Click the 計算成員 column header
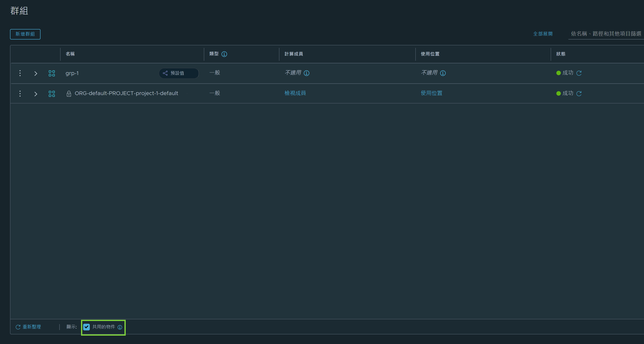Image resolution: width=644 pixels, height=344 pixels. click(x=294, y=54)
